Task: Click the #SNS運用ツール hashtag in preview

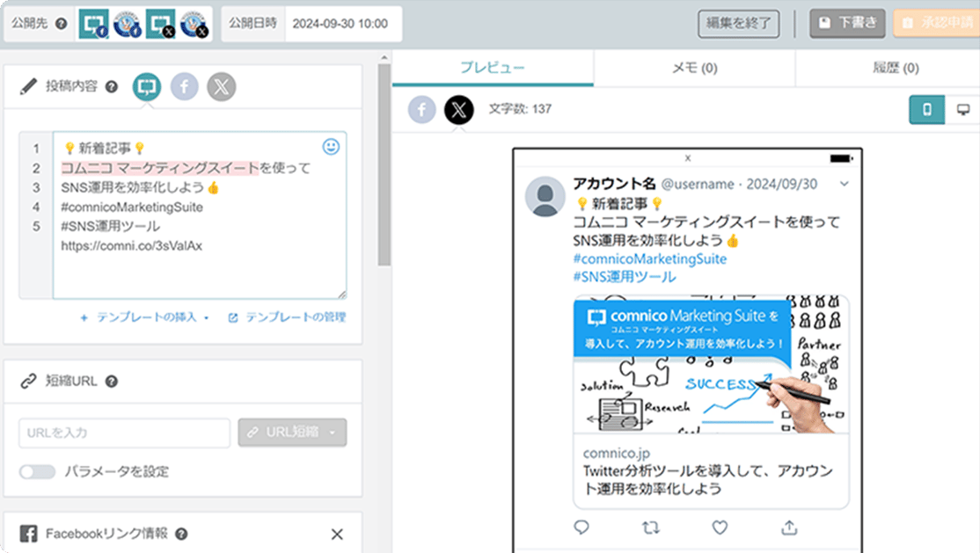Action: tap(625, 277)
